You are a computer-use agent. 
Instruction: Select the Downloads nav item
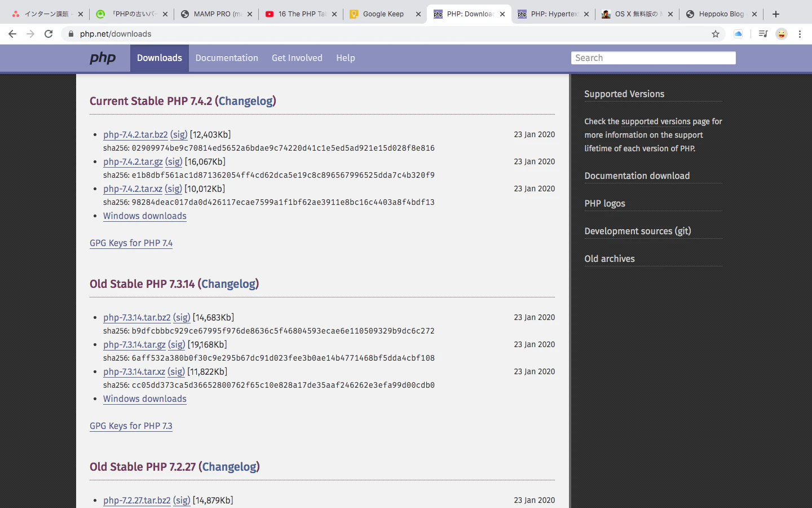160,58
